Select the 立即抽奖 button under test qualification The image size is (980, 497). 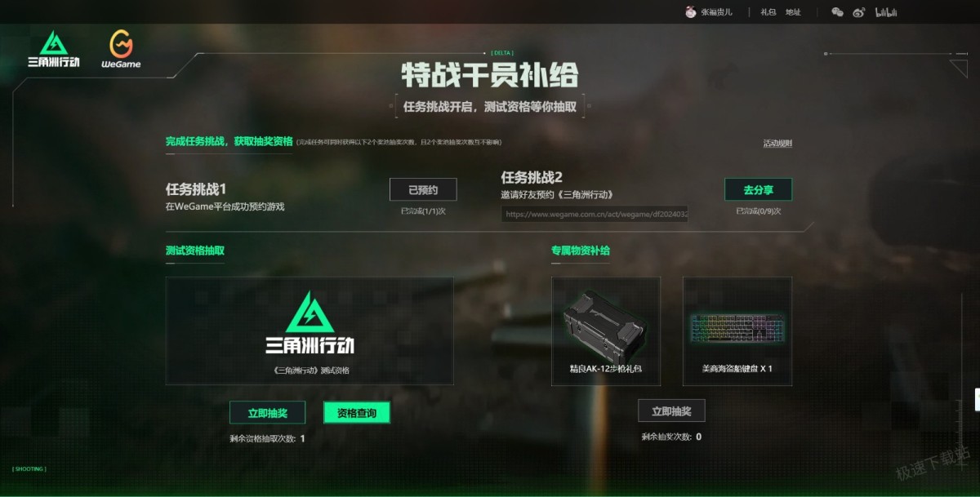267,413
